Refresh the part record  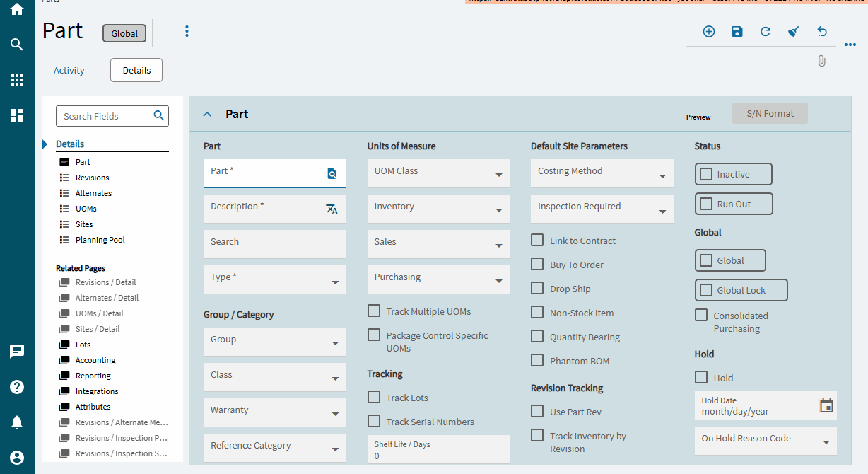(765, 32)
